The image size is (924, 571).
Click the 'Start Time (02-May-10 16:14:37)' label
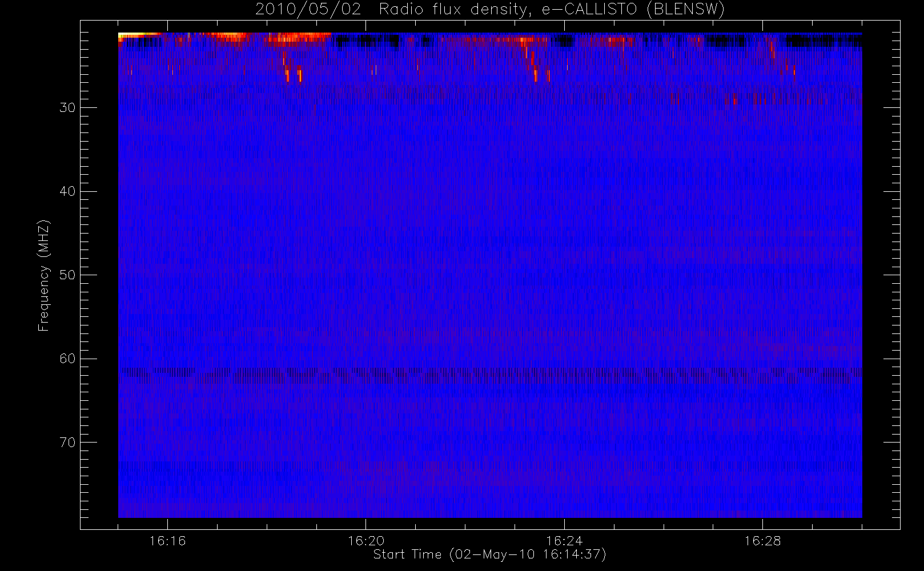[489, 554]
